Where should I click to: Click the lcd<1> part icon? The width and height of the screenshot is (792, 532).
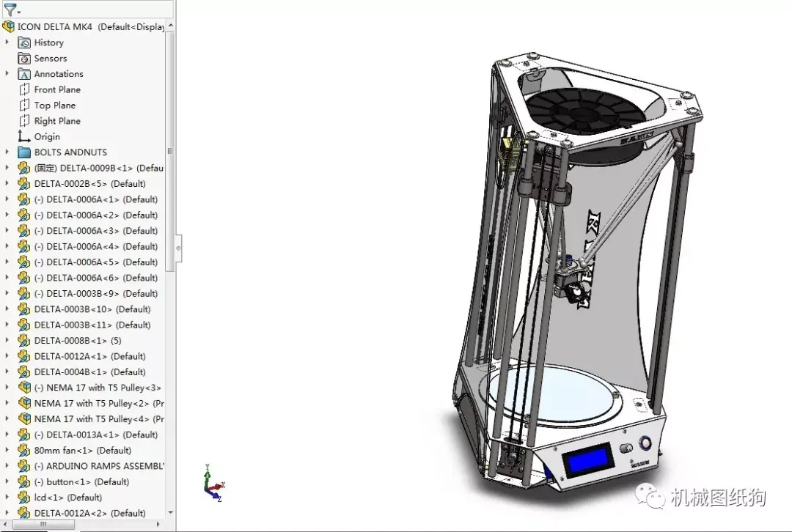23,497
